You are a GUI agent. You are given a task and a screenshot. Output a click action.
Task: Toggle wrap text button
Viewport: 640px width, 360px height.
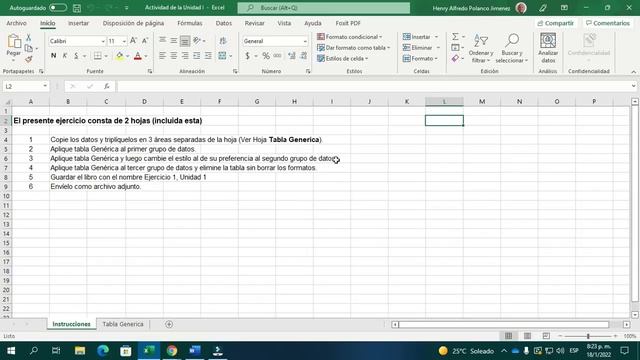tap(223, 41)
